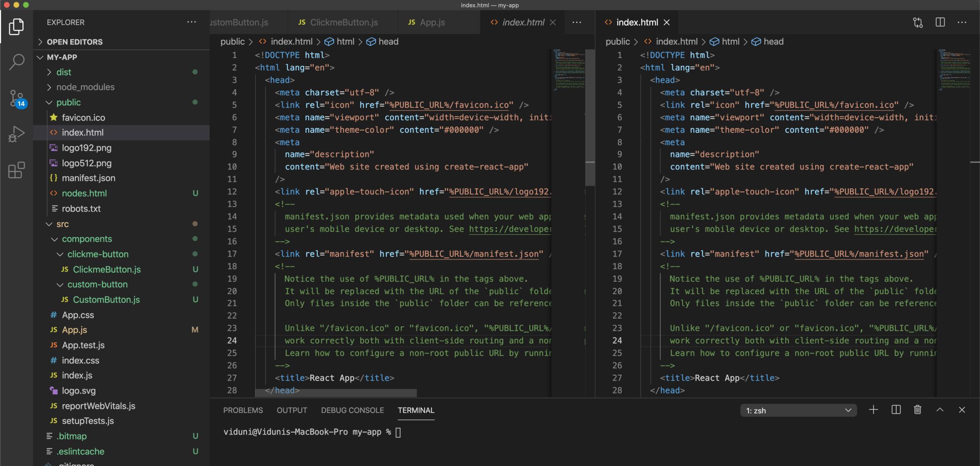Image resolution: width=980 pixels, height=466 pixels.
Task: Open the Search view in the activity bar
Action: [16, 61]
